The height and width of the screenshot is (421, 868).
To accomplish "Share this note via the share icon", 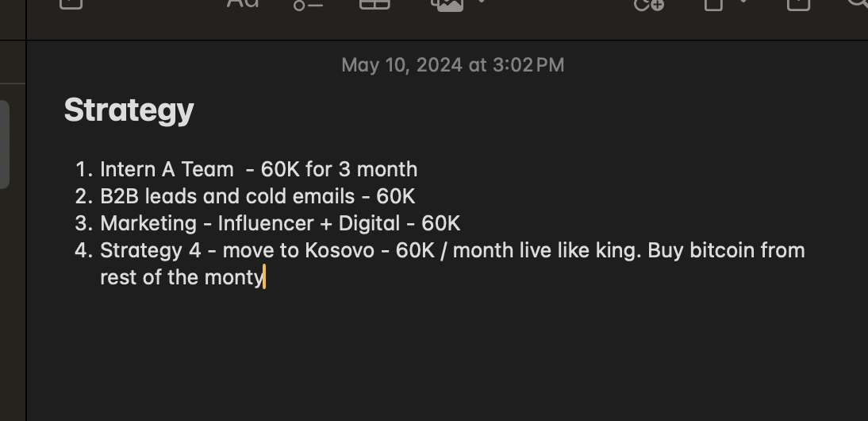I will click(797, 4).
